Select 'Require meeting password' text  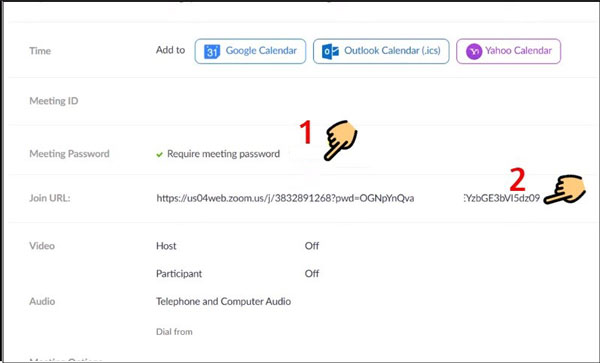pyautogui.click(x=223, y=154)
